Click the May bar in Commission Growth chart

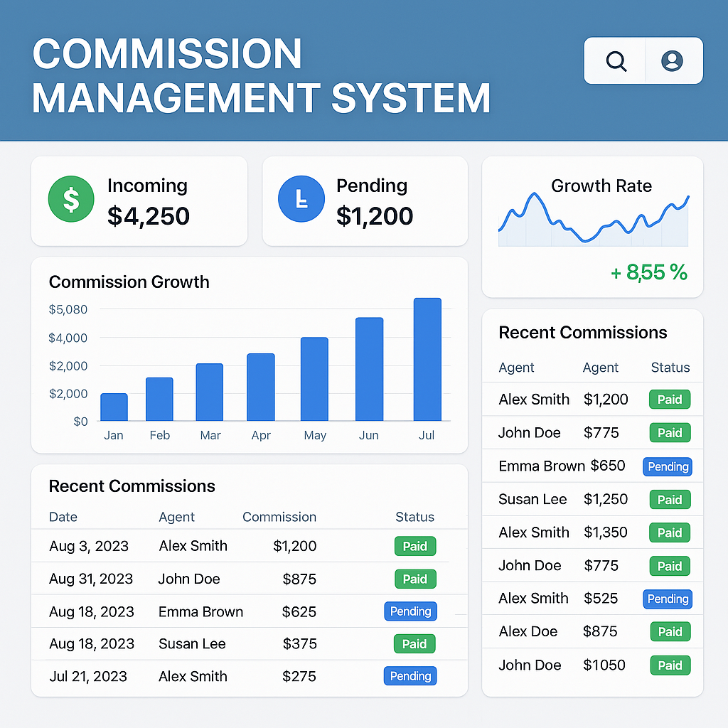[x=314, y=380]
